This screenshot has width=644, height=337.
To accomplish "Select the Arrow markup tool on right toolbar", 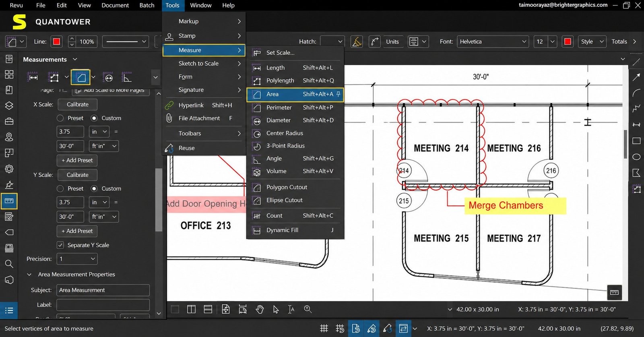I will [636, 77].
